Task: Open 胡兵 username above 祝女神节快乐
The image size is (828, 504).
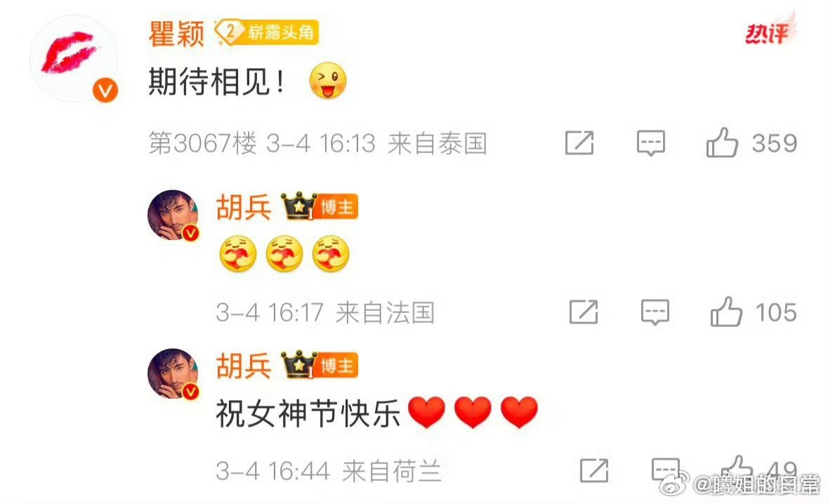Action: coord(244,365)
